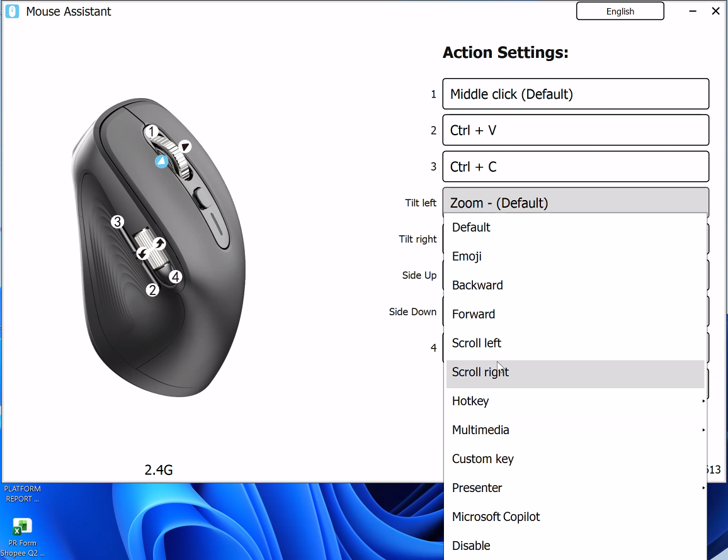Image resolution: width=728 pixels, height=560 pixels.
Task: Select Scroll left action
Action: coord(575,343)
